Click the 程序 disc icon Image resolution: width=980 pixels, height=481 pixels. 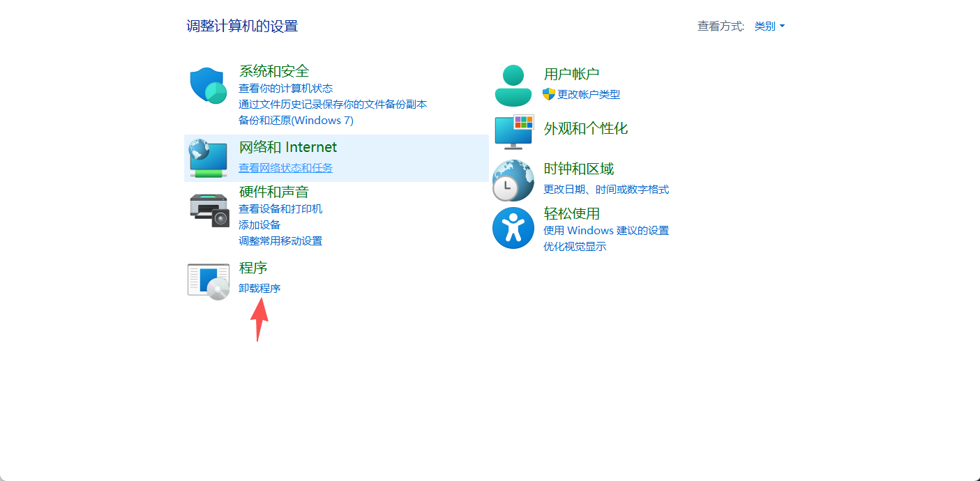coord(209,282)
